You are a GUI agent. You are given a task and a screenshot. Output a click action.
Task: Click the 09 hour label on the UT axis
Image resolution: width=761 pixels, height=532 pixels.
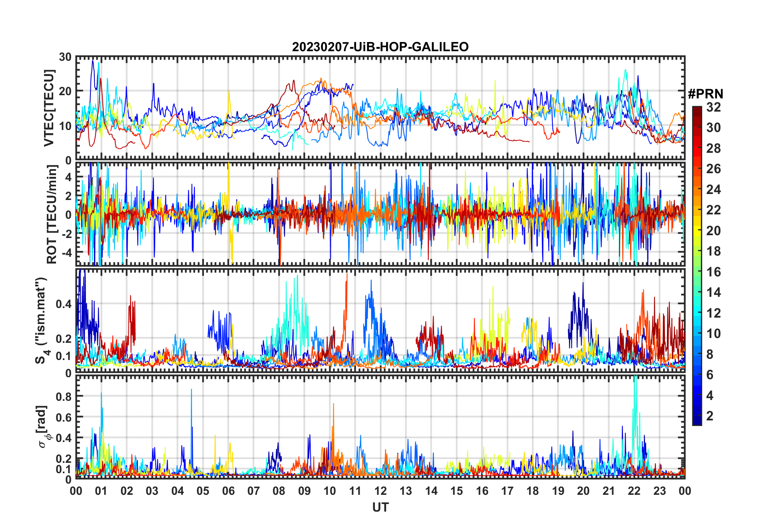click(304, 491)
